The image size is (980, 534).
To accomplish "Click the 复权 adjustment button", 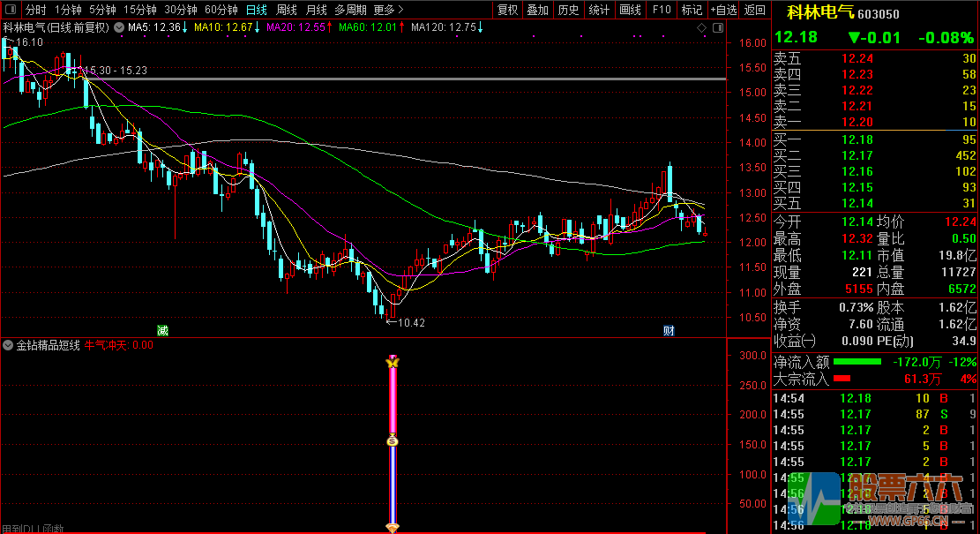I will [x=507, y=10].
